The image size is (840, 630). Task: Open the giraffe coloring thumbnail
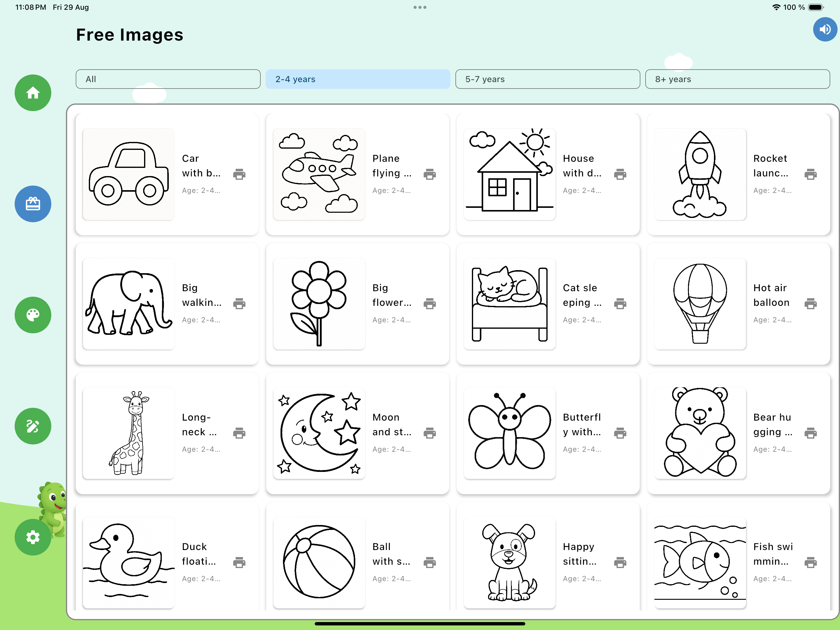129,433
